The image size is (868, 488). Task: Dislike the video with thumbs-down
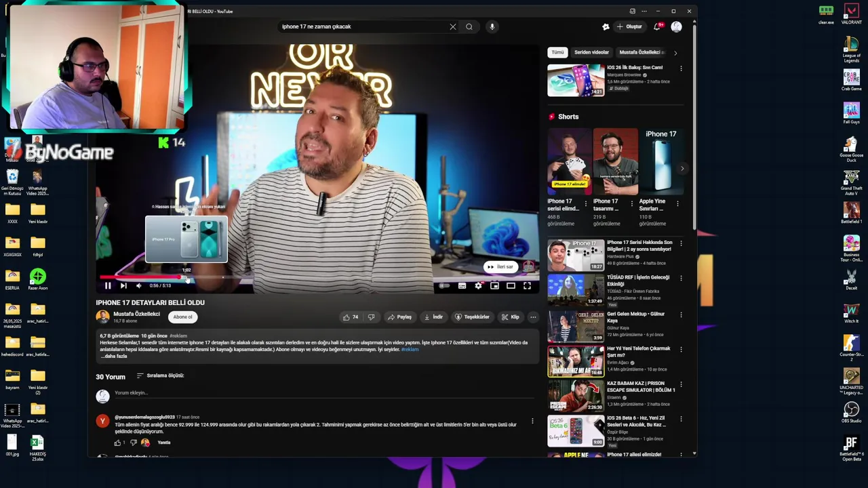point(371,317)
